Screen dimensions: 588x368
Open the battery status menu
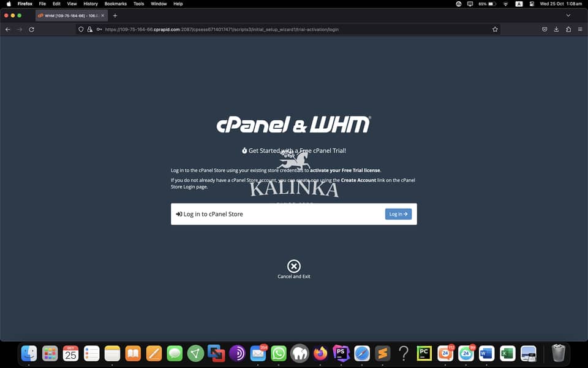[487, 4]
